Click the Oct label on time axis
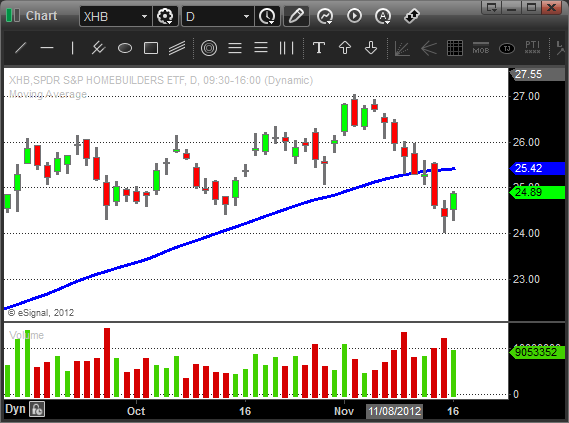Screen dimensions: 569x423 (x=136, y=411)
